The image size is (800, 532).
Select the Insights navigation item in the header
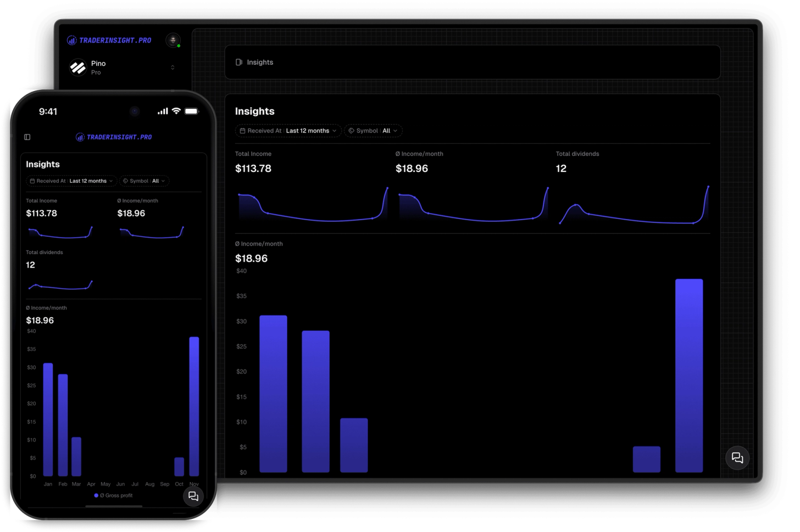point(262,62)
